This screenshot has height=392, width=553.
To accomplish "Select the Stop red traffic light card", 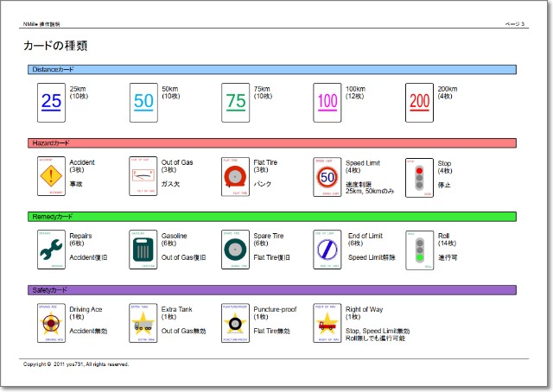I will coord(419,176).
